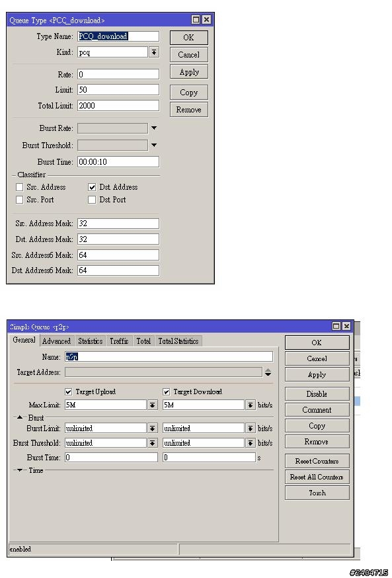
Task: Maximize the Queue Type window
Action: coord(196,20)
